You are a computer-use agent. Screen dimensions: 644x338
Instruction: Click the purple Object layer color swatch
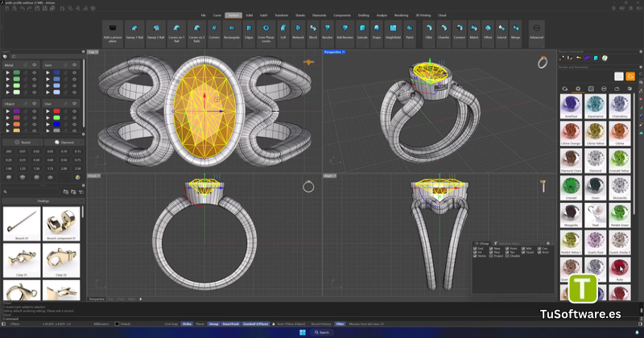(16, 111)
